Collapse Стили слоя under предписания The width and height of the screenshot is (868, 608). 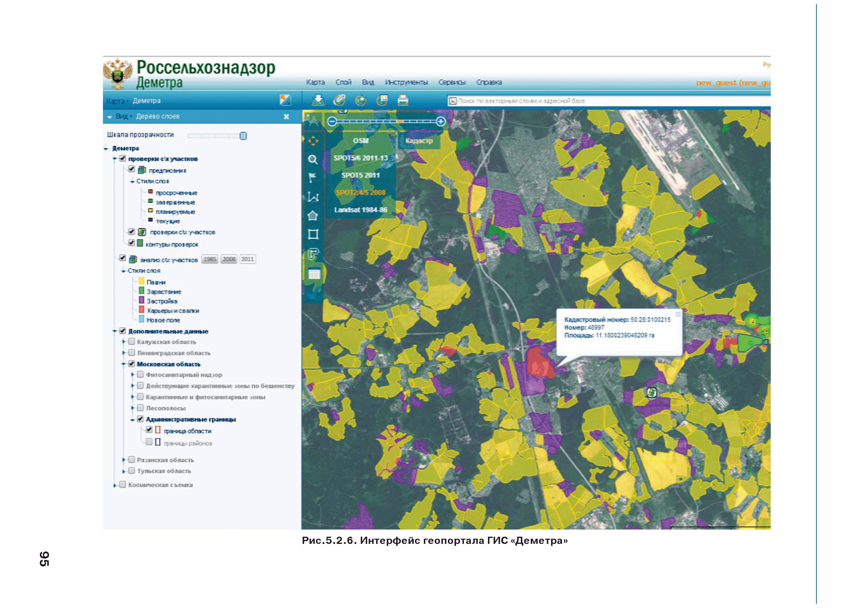coord(132,182)
